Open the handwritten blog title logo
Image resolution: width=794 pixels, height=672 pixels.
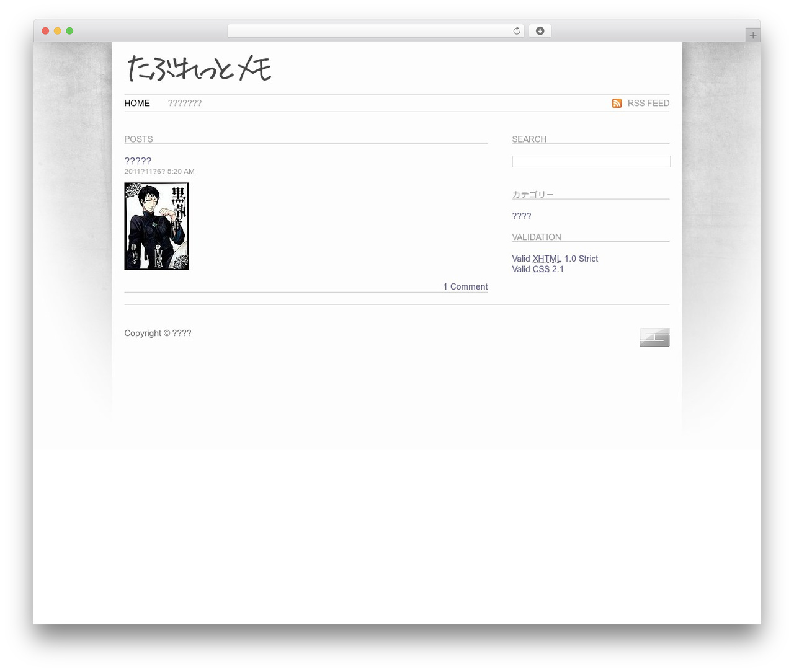[x=199, y=68]
